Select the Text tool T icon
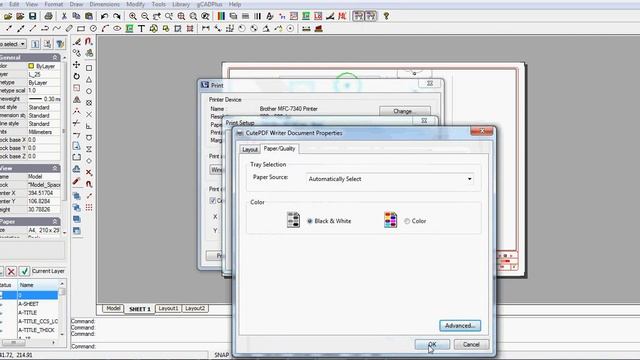This screenshot has width=640, height=360. coord(141,29)
